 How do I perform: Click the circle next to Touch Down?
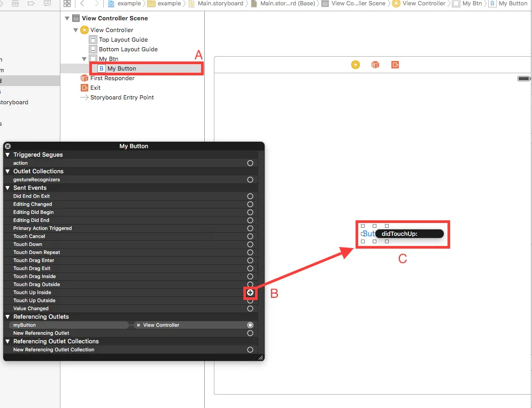250,244
